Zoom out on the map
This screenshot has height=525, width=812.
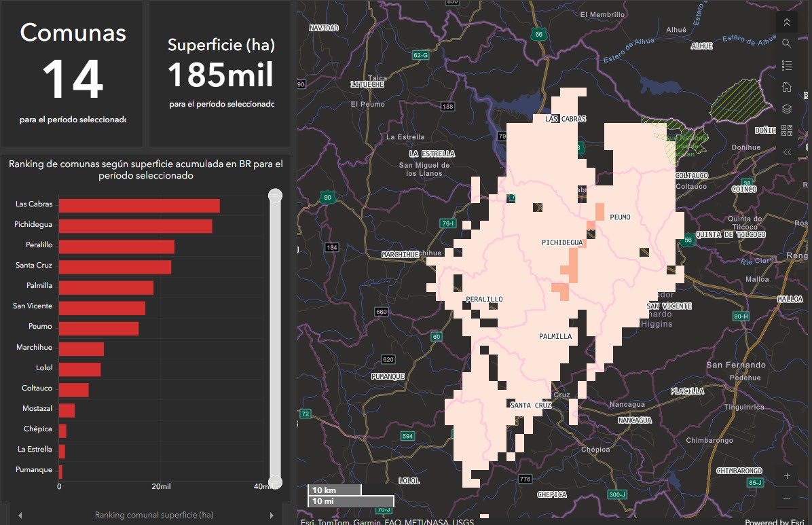pyautogui.click(x=787, y=498)
